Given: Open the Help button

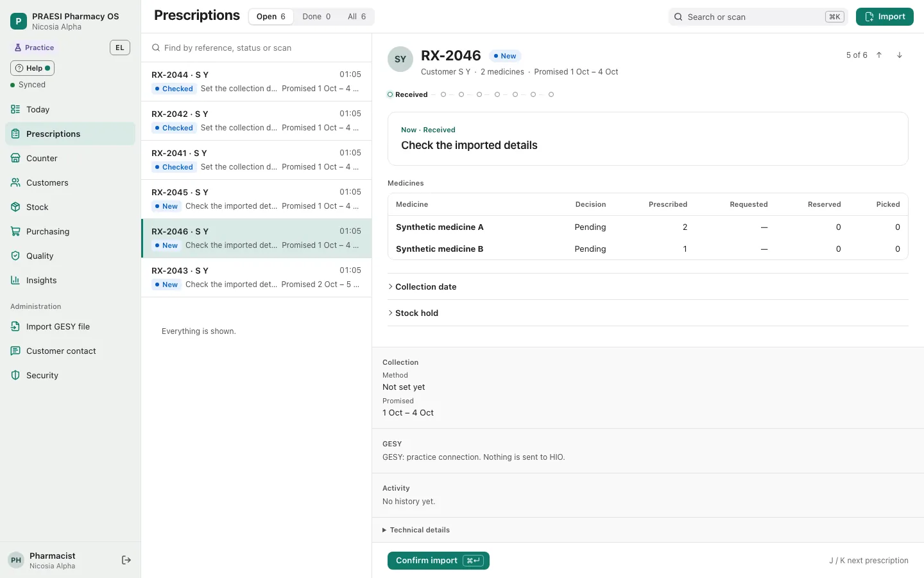Looking at the screenshot, I should (x=32, y=68).
